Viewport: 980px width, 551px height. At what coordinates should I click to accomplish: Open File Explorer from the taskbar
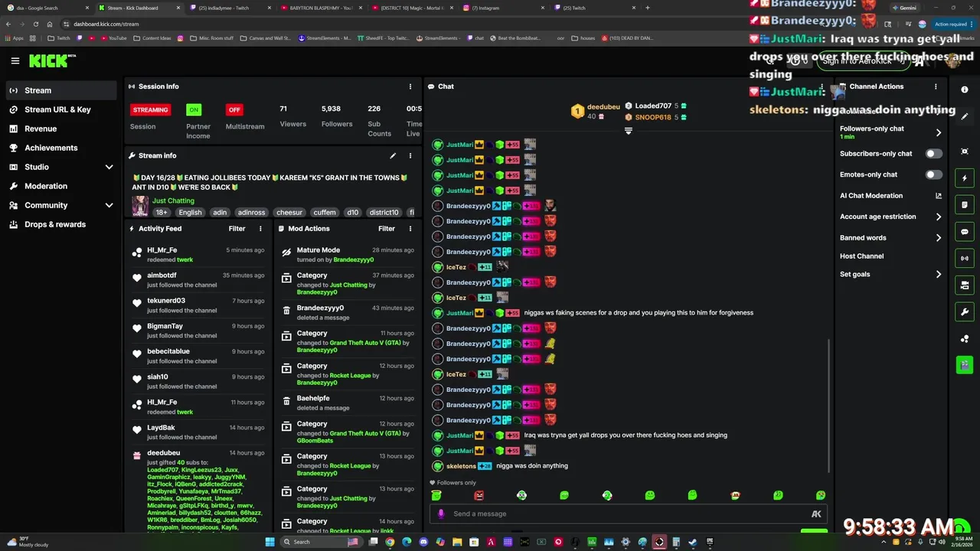(457, 542)
